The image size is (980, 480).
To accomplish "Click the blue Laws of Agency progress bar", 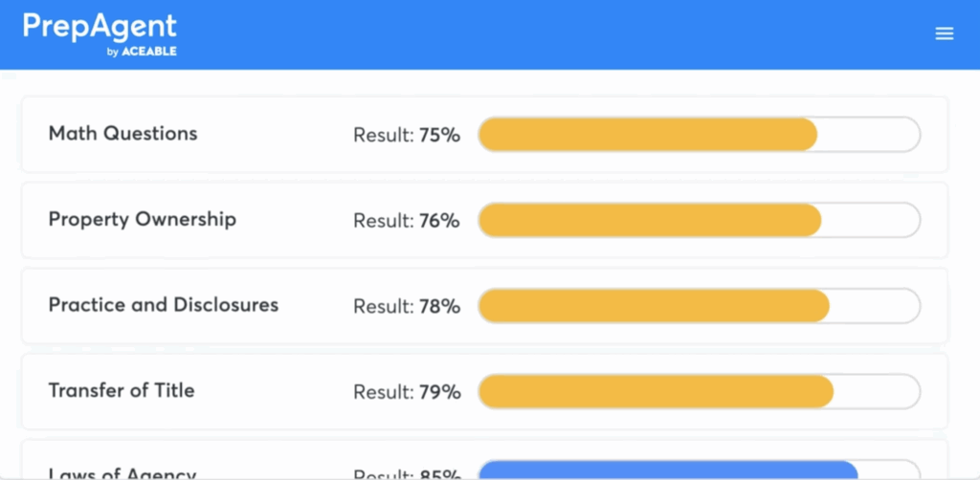I will (x=667, y=470).
